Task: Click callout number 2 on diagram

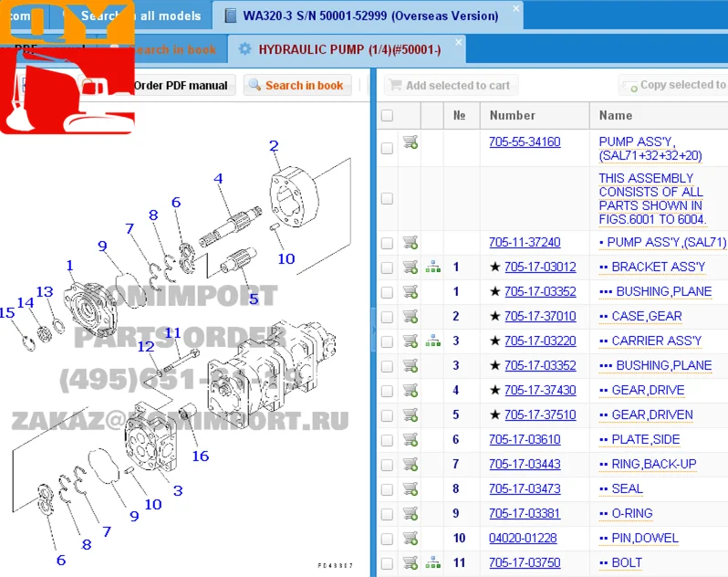Action: coord(274,146)
